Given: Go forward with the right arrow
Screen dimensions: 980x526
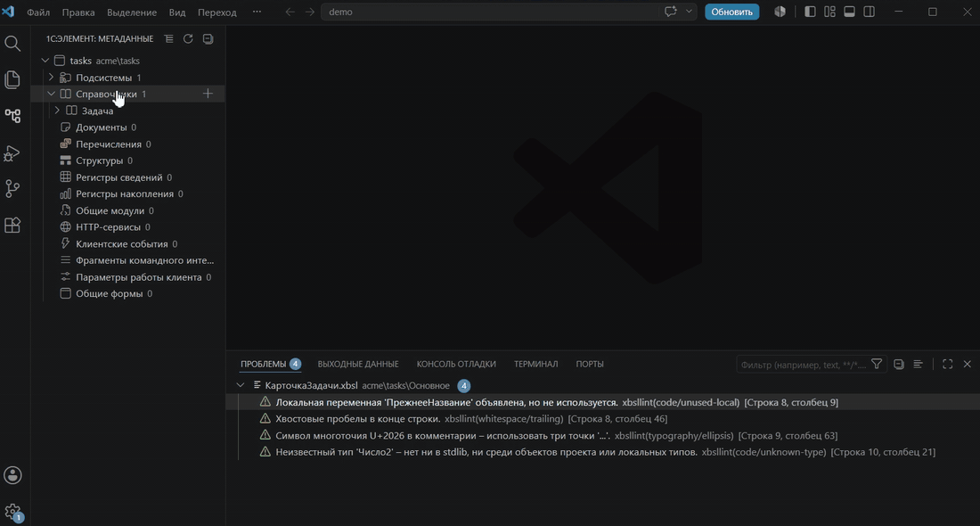Looking at the screenshot, I should [310, 12].
